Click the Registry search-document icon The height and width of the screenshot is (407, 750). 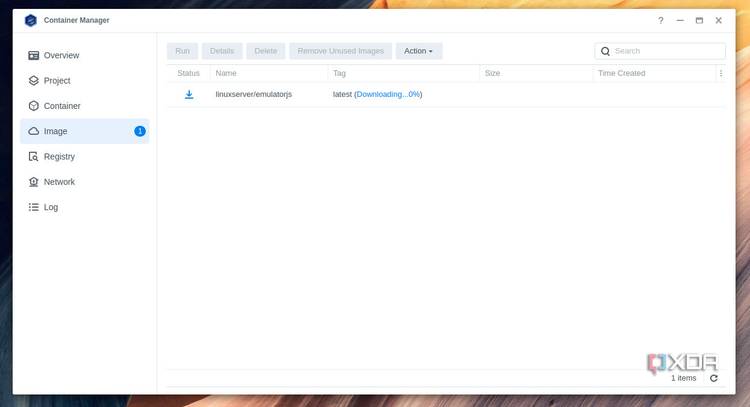click(33, 156)
